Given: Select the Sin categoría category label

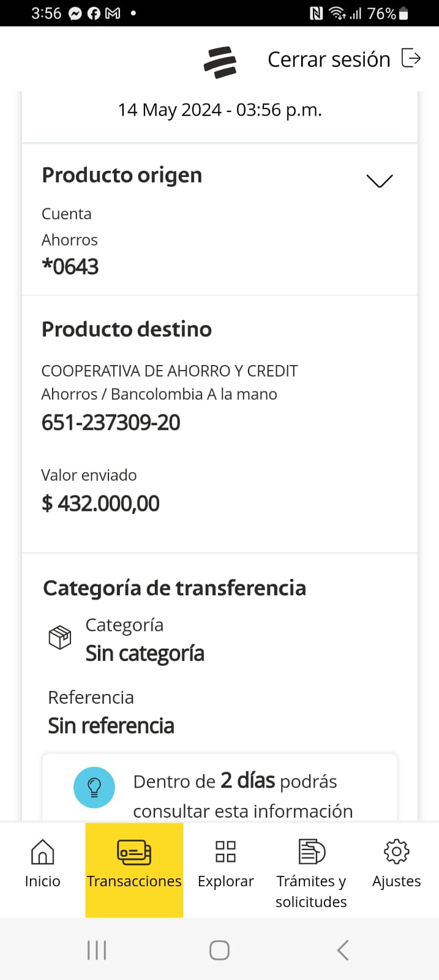Looking at the screenshot, I should [x=145, y=654].
